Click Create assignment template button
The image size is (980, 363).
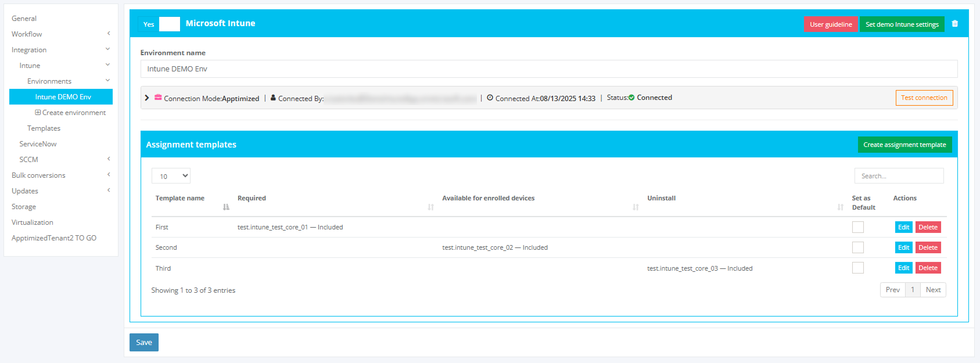904,145
